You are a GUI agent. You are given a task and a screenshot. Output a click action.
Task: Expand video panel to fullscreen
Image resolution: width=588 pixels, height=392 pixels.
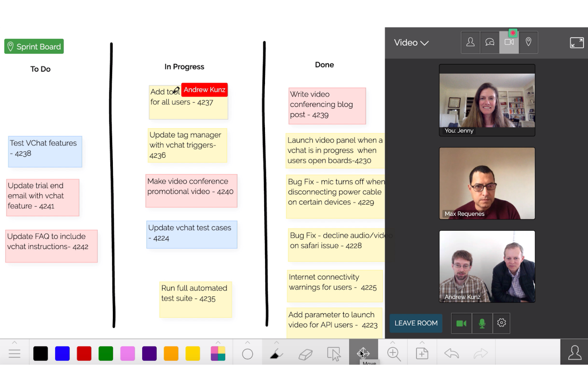[x=577, y=42]
